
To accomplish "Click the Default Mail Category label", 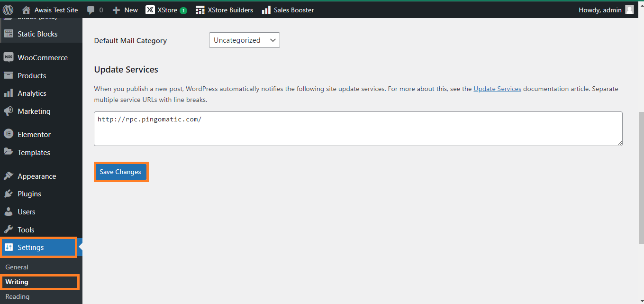I will tap(130, 41).
